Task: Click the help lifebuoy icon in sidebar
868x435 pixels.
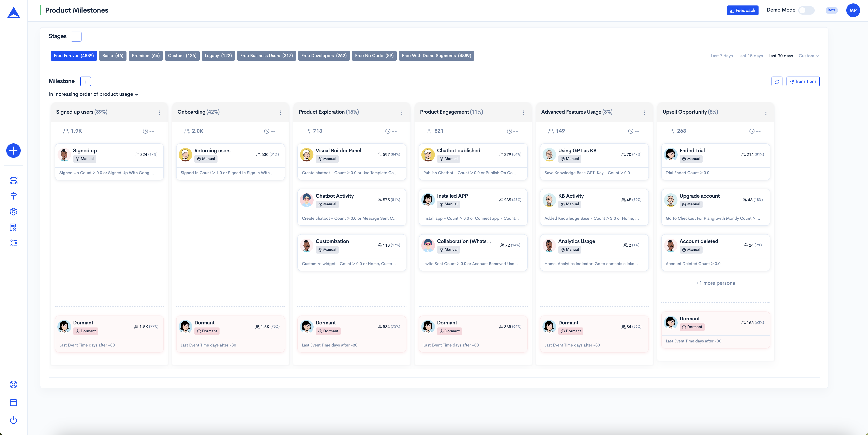Action: [13, 385]
